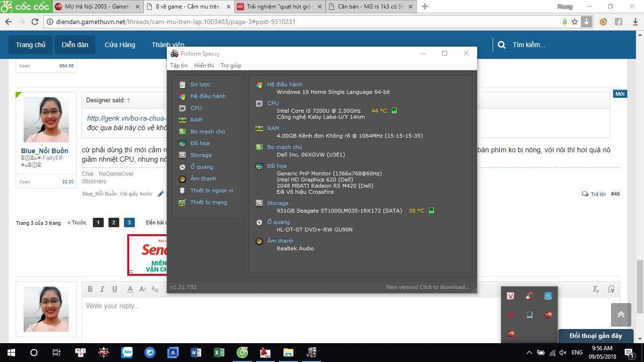
Task: Collapse the system tray overflow chevron
Action: 529,352
